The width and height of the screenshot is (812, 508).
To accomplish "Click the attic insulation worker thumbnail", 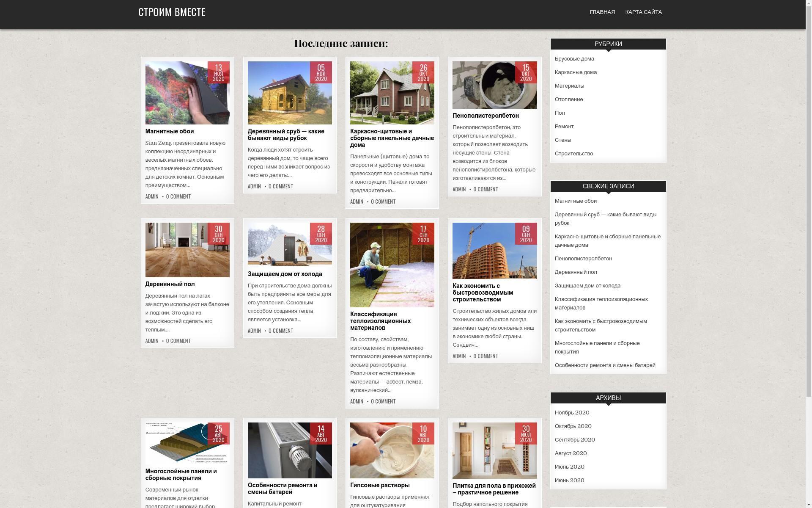I will tap(392, 265).
